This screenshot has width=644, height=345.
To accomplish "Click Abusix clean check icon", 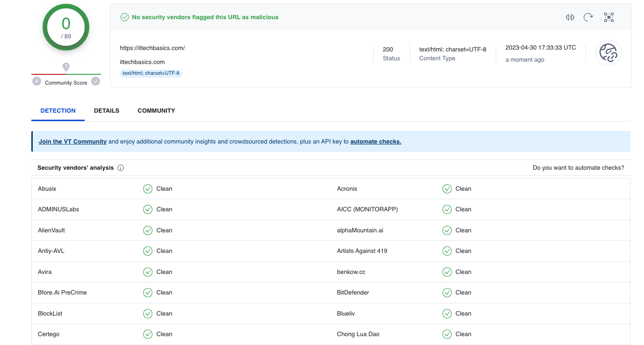I will coord(148,189).
